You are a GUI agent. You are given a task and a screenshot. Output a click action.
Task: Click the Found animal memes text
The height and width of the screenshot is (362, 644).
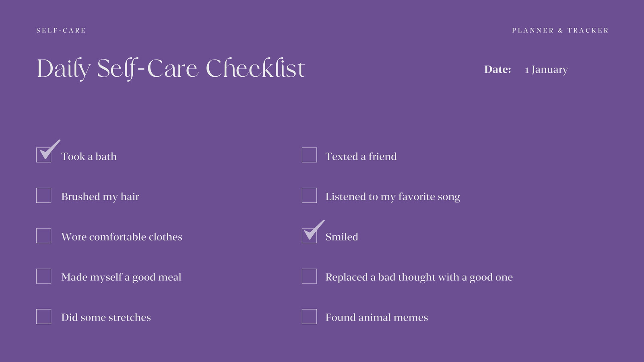(377, 317)
